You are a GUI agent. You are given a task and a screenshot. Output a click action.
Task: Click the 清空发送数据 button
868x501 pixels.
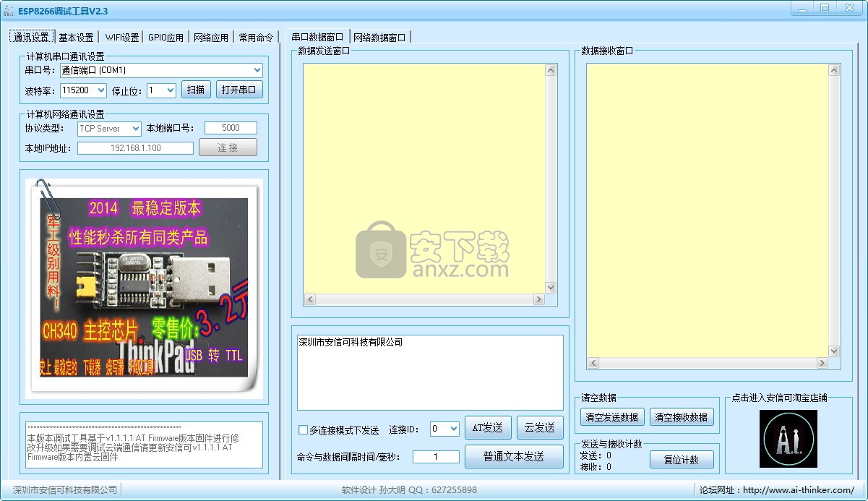coord(612,417)
